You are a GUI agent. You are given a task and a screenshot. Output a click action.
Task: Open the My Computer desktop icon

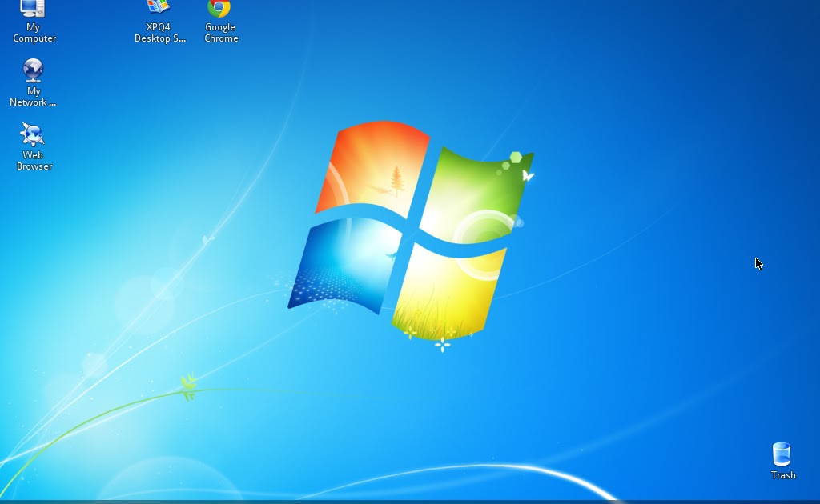pos(32,8)
